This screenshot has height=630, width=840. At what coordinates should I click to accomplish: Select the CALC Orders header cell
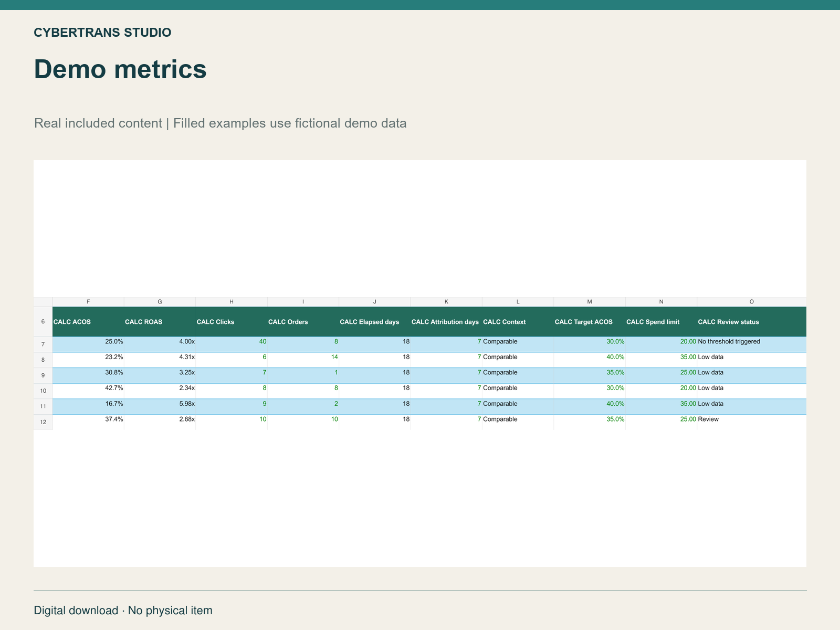point(303,322)
